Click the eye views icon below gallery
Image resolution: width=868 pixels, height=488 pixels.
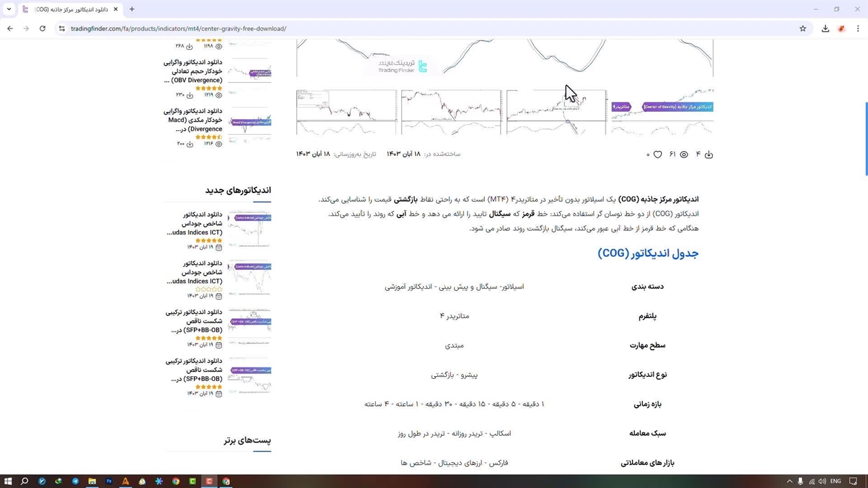[x=684, y=155]
